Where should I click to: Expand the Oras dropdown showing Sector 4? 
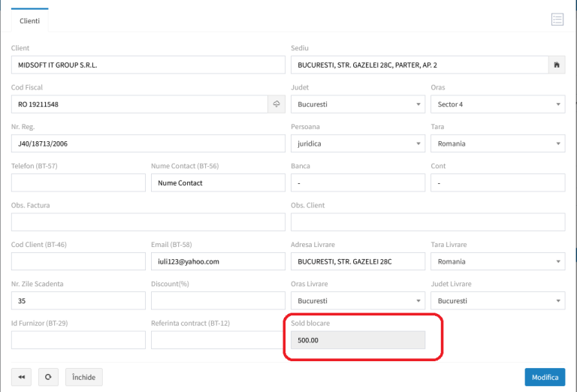497,104
